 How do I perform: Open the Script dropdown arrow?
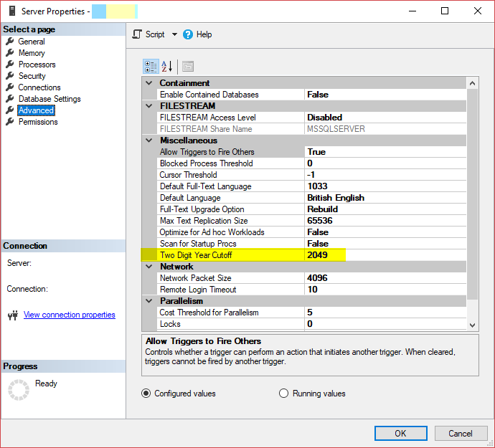pyautogui.click(x=174, y=34)
